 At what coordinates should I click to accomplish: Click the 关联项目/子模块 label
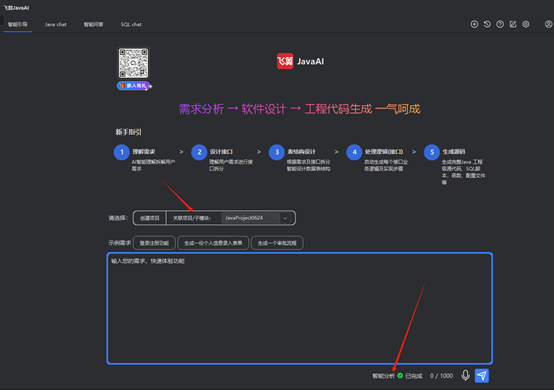pyautogui.click(x=192, y=218)
